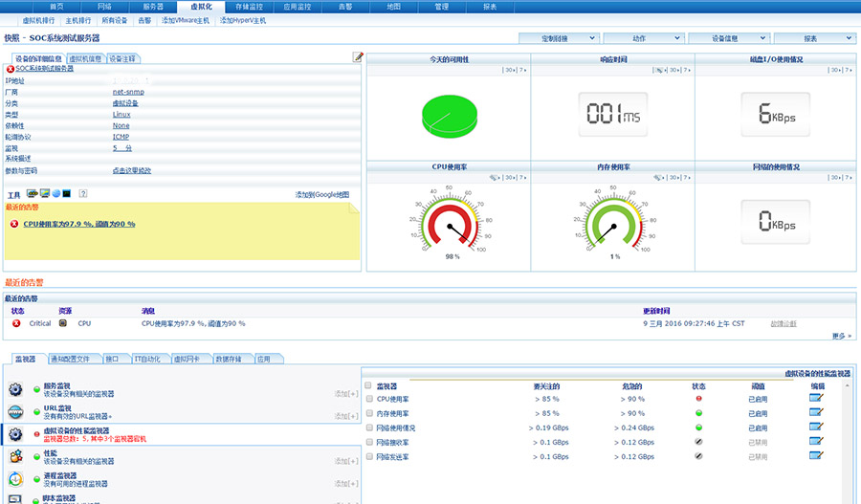Open the 存储监控 top menu
Viewport: 861px width, 504px height.
point(249,6)
